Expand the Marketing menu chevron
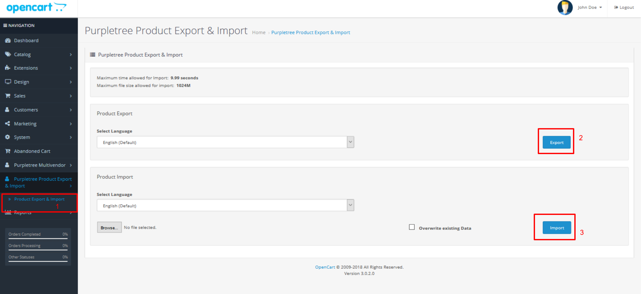Viewport: 644px width, 294px height. click(71, 124)
